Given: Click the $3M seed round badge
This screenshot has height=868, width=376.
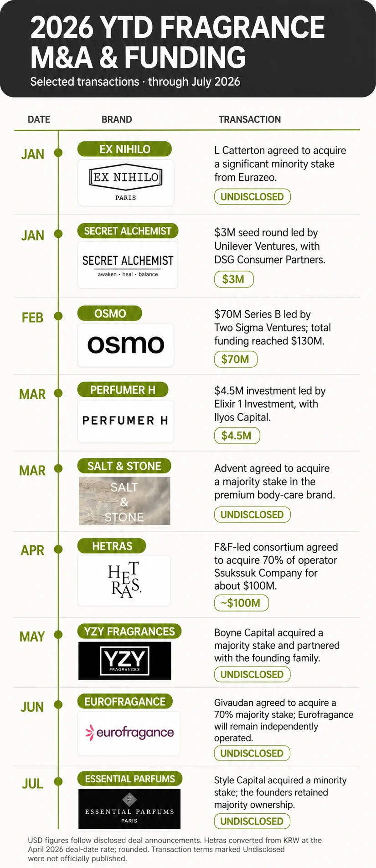Looking at the screenshot, I should 234,279.
